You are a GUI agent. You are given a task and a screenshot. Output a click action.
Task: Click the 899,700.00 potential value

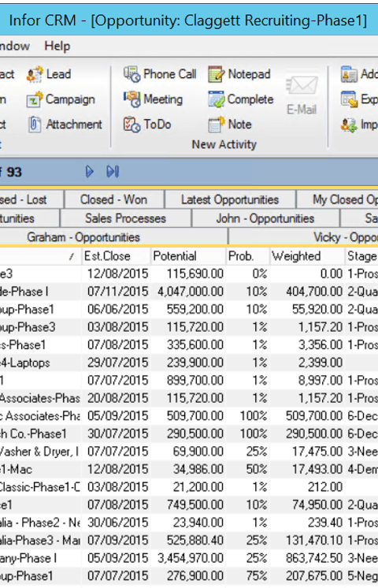(x=188, y=381)
